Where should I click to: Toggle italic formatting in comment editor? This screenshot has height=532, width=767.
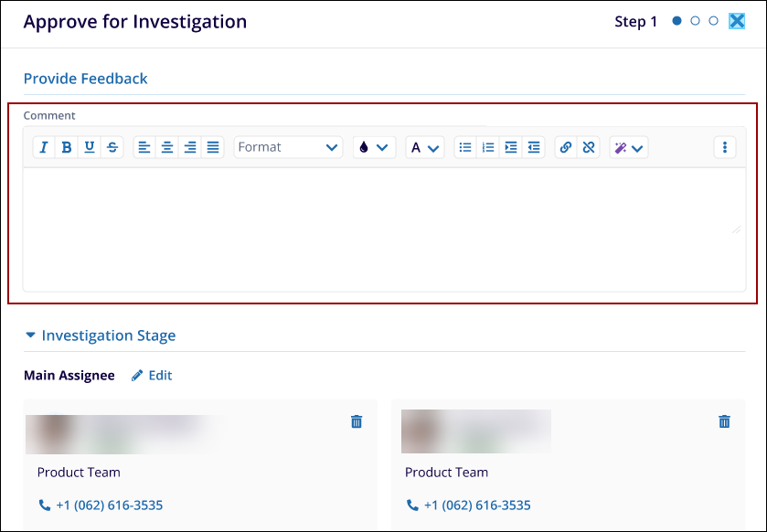pos(44,147)
